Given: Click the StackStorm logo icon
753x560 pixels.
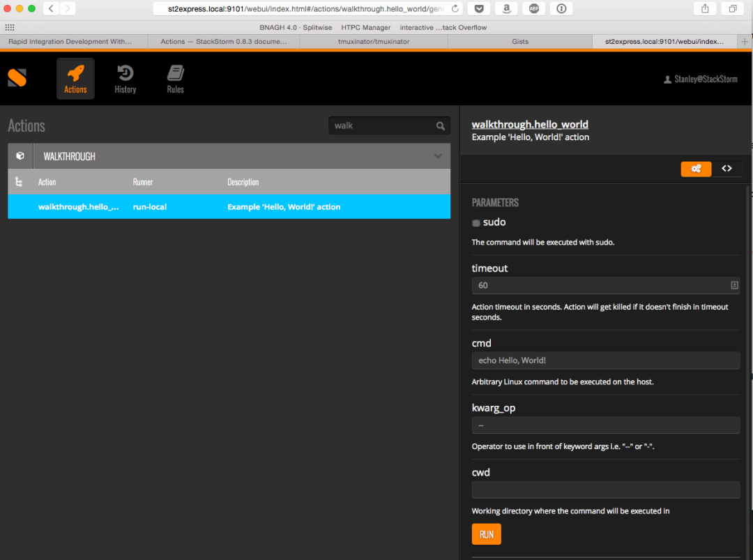Looking at the screenshot, I should [x=17, y=77].
